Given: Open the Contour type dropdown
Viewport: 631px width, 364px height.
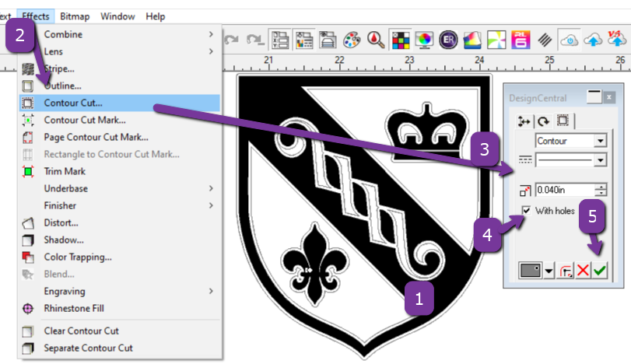Looking at the screenshot, I should (599, 141).
